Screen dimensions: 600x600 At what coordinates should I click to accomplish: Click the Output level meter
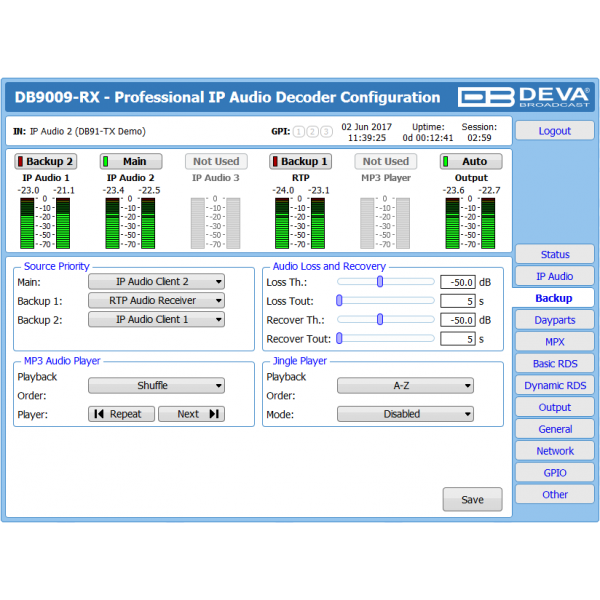click(x=470, y=223)
